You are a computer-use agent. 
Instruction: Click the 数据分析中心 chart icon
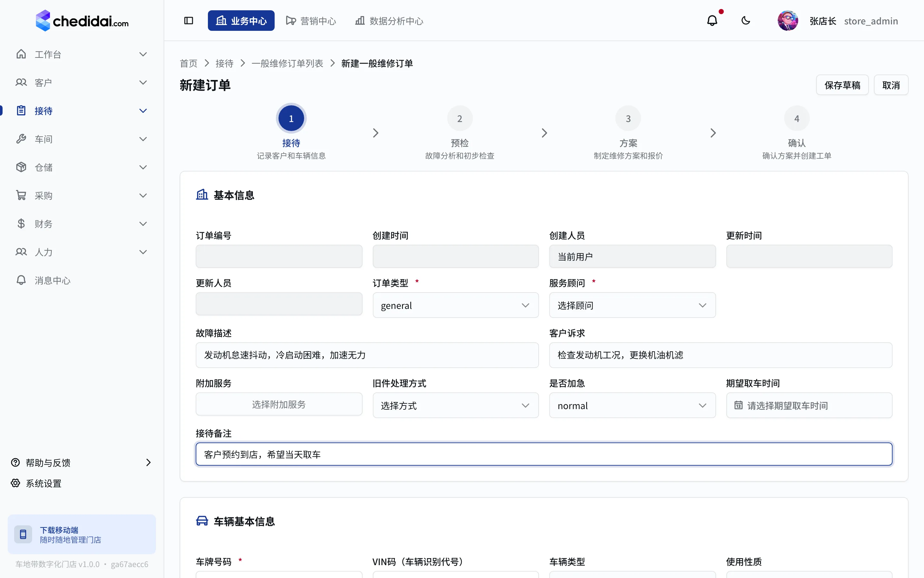(360, 21)
